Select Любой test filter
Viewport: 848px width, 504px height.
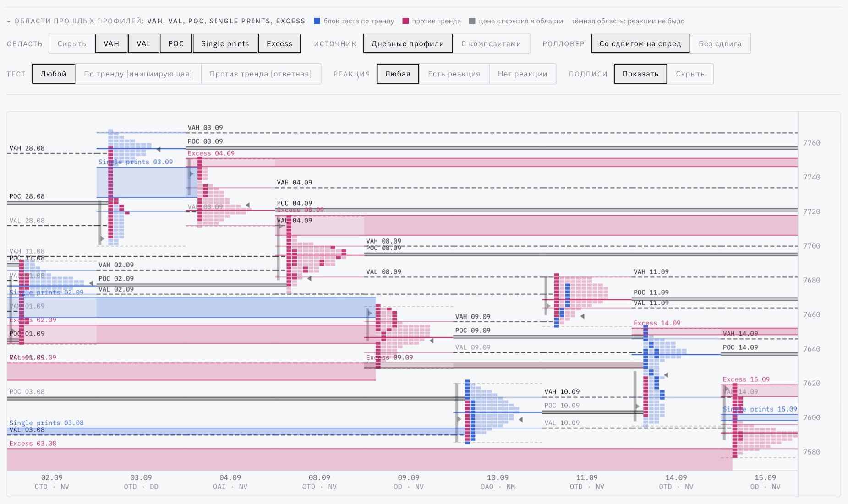point(54,74)
